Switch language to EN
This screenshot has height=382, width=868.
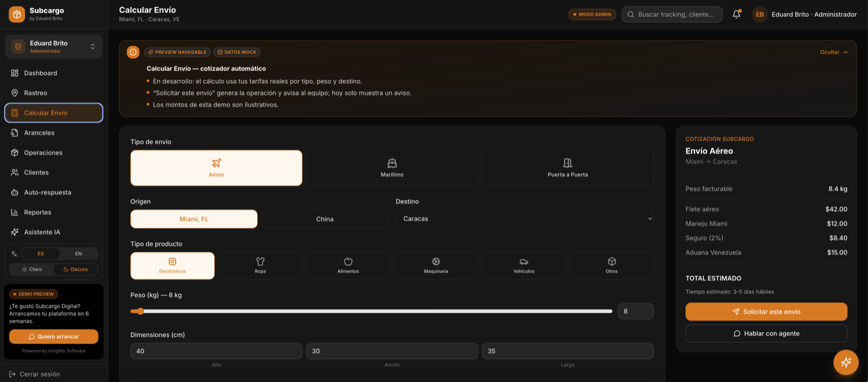[x=78, y=253]
